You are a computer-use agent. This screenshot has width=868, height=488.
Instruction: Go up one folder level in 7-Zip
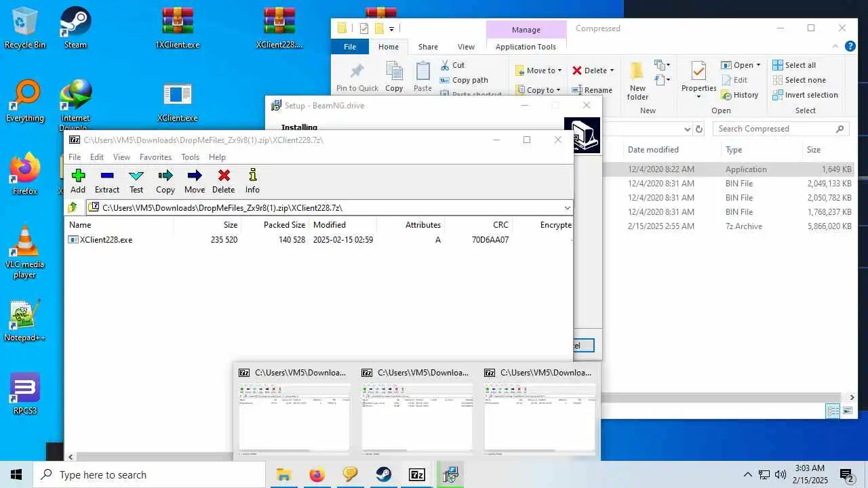click(x=73, y=207)
